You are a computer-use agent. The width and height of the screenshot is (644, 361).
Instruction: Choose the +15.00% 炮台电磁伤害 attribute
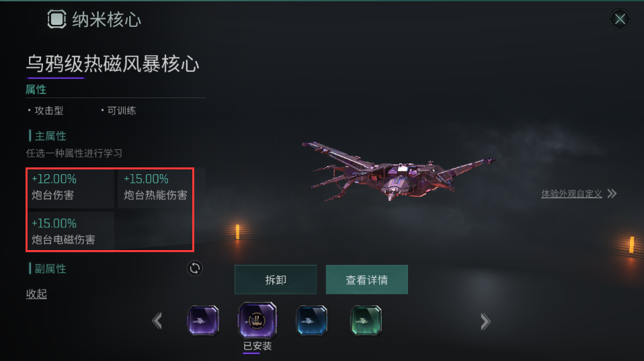pos(71,231)
